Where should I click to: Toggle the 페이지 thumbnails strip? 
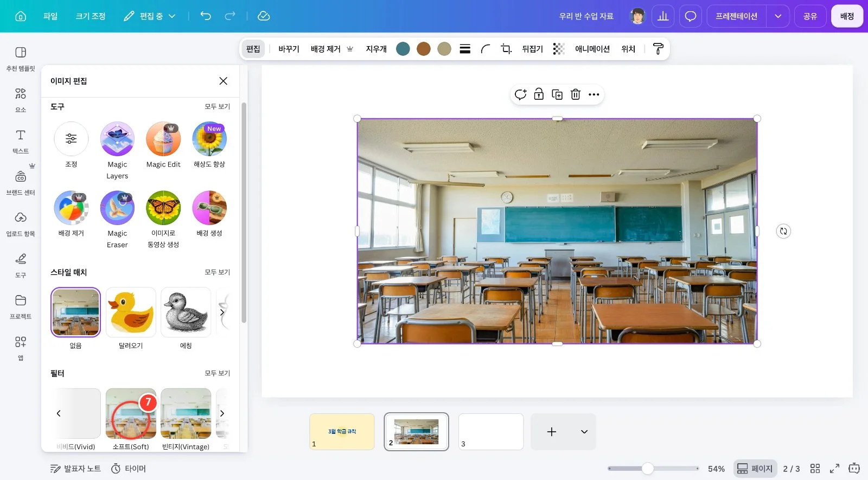pos(755,469)
